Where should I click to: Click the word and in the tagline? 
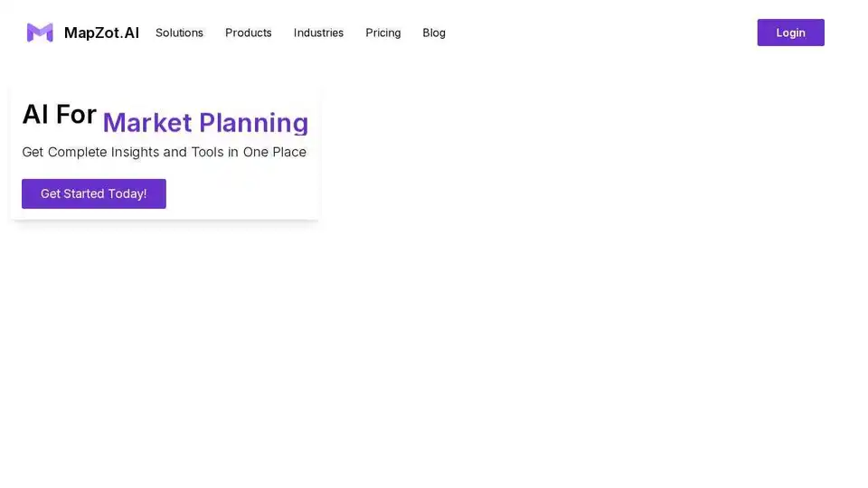point(175,152)
